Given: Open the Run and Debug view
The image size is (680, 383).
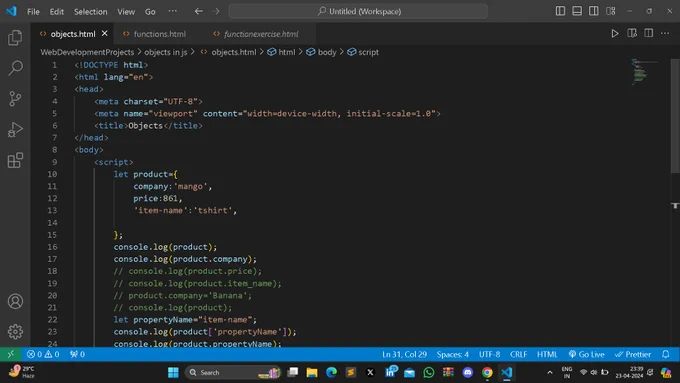Looking at the screenshot, I should click(15, 129).
